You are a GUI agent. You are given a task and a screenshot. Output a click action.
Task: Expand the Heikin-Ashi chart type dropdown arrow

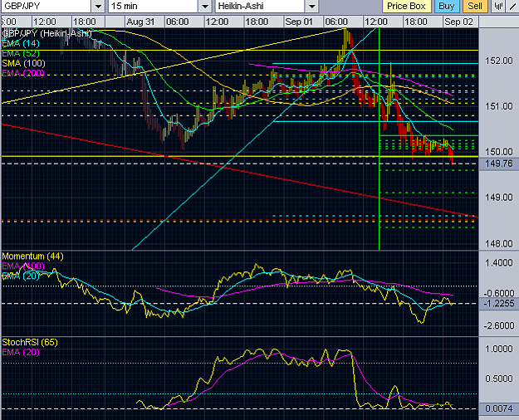click(311, 7)
